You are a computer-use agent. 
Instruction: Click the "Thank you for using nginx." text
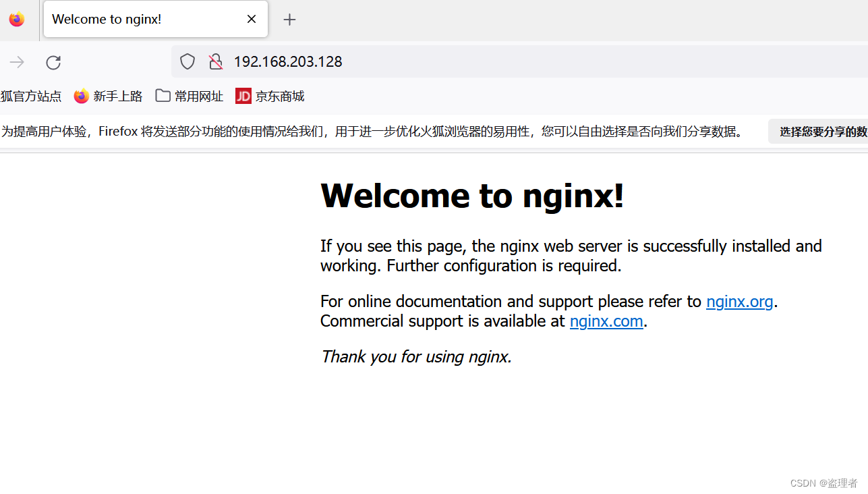click(x=416, y=356)
